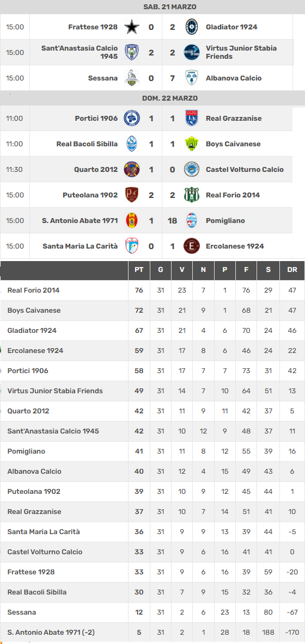Click the Gladiator 1924 team crest
The height and width of the screenshot is (644, 305).
192,27
